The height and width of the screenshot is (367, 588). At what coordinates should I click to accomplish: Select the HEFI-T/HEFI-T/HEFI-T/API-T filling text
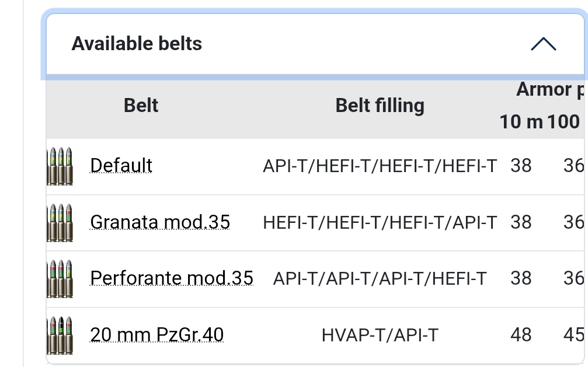point(380,222)
